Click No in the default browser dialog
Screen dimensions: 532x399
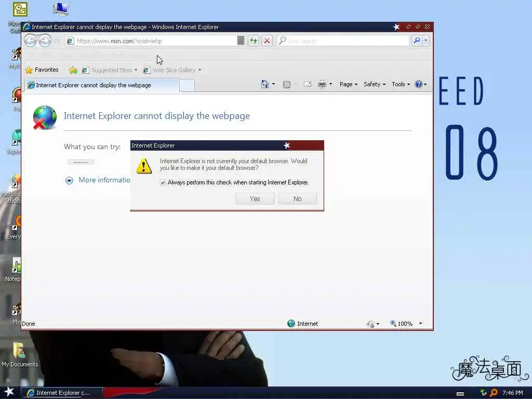298,199
